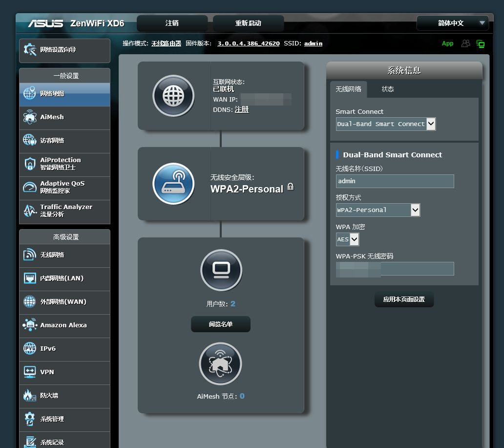Viewport: 504px width, 448px height.
Task: Click the WPA-PSK 无线密码 input field
Action: pos(395,269)
